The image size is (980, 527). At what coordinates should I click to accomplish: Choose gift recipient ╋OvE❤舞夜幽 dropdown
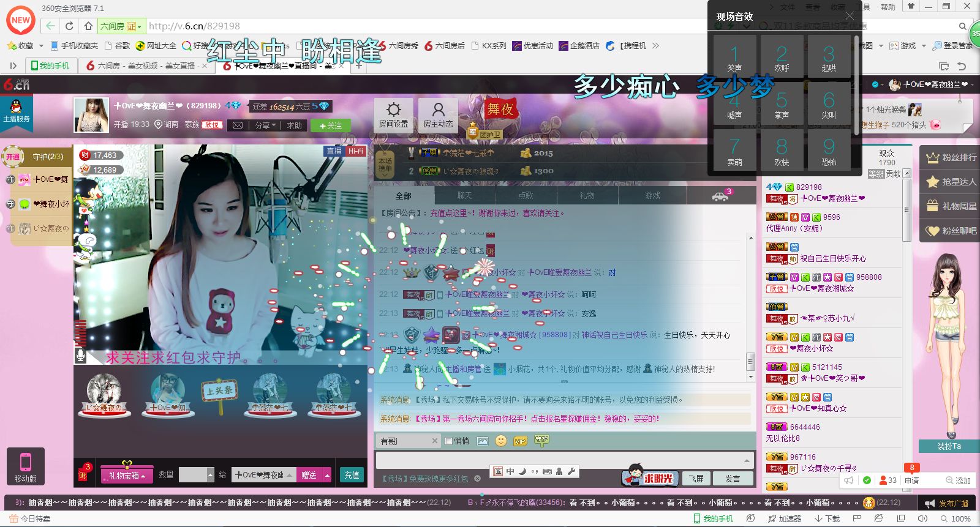click(264, 475)
